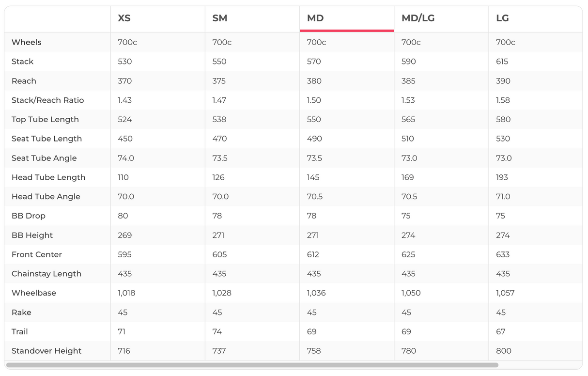Image resolution: width=588 pixels, height=376 pixels.
Task: Click the Front Center row label
Action: tap(37, 254)
